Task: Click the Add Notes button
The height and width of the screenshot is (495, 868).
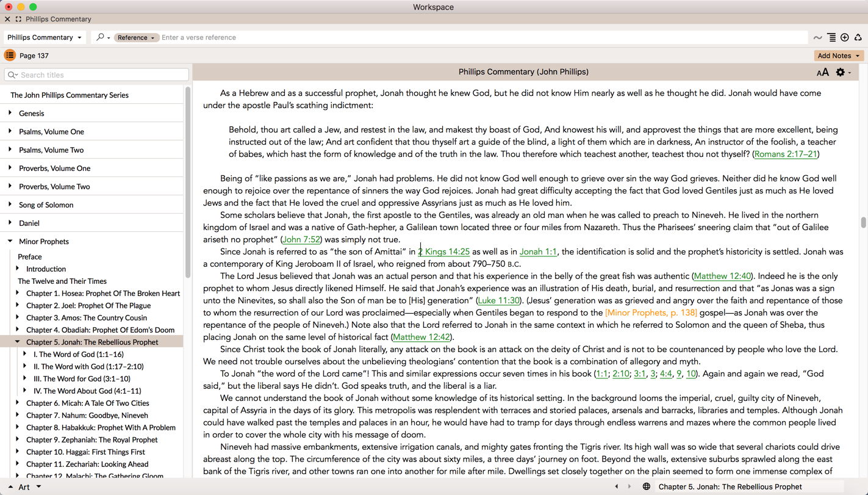Action: click(x=839, y=56)
